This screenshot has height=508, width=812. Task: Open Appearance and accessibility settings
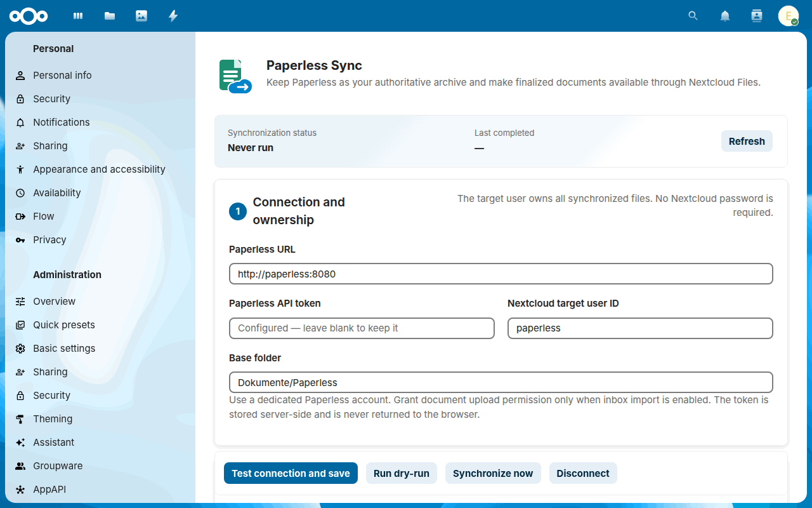coord(100,170)
